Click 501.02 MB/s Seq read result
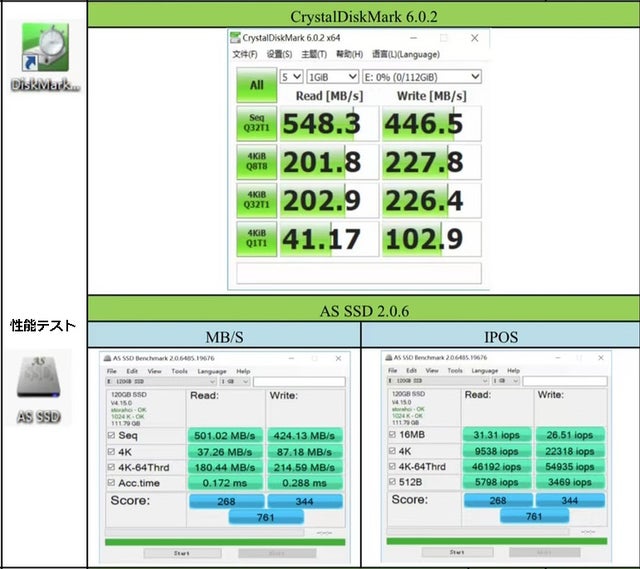 point(225,436)
